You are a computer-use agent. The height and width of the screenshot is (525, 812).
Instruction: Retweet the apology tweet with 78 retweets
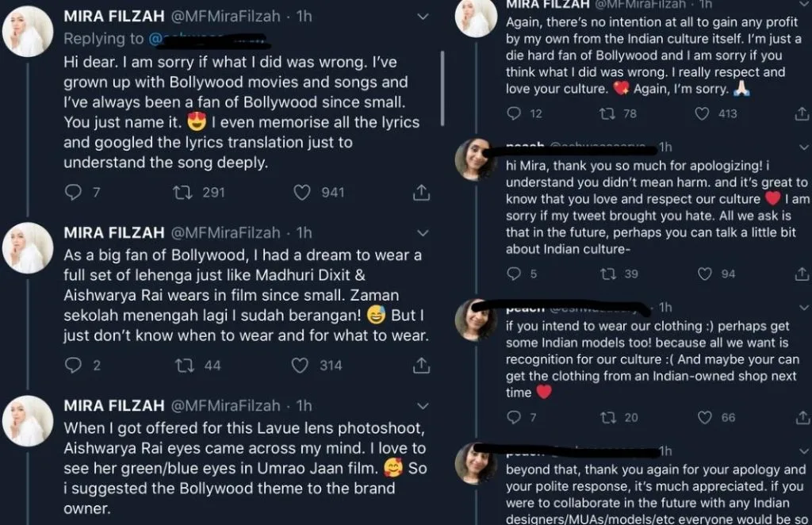[607, 113]
